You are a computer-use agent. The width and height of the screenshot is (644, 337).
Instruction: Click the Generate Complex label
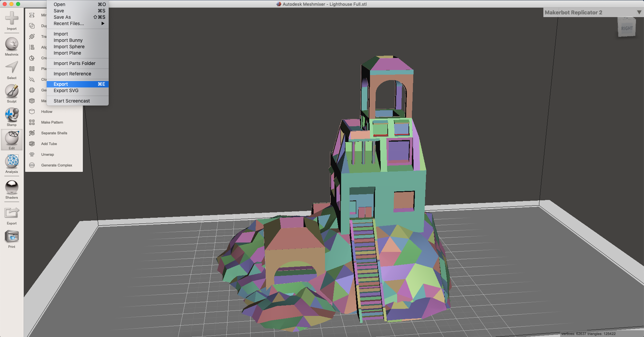click(57, 165)
